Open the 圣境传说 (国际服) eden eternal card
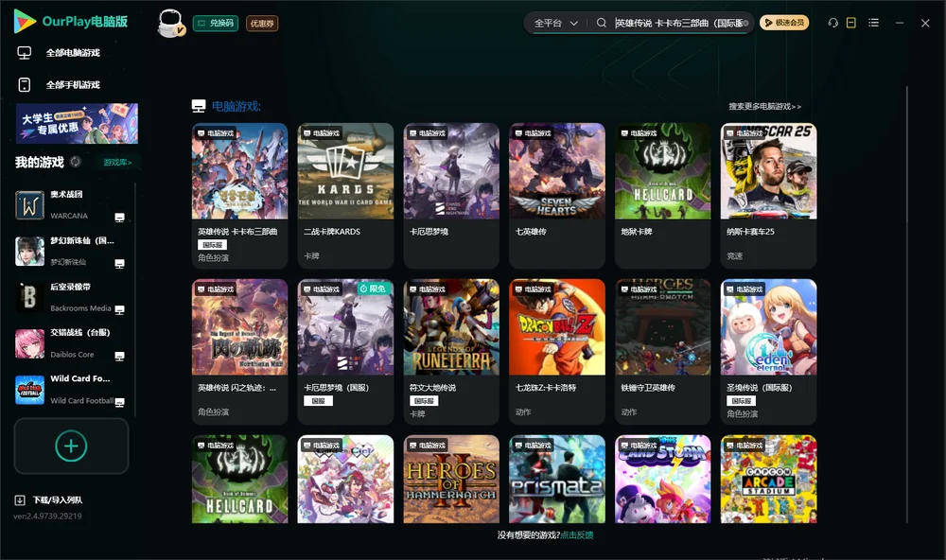Viewport: 946px width, 560px height. click(768, 352)
